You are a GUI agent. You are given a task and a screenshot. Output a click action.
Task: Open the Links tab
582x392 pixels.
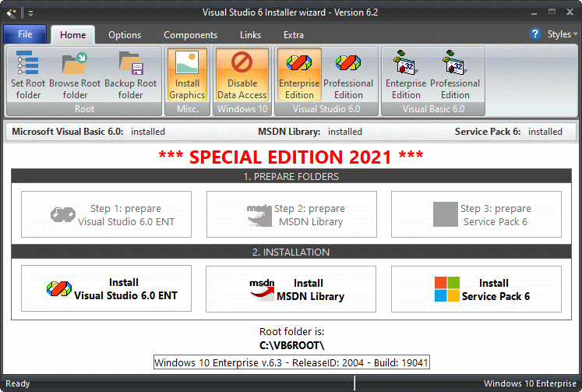[x=250, y=35]
